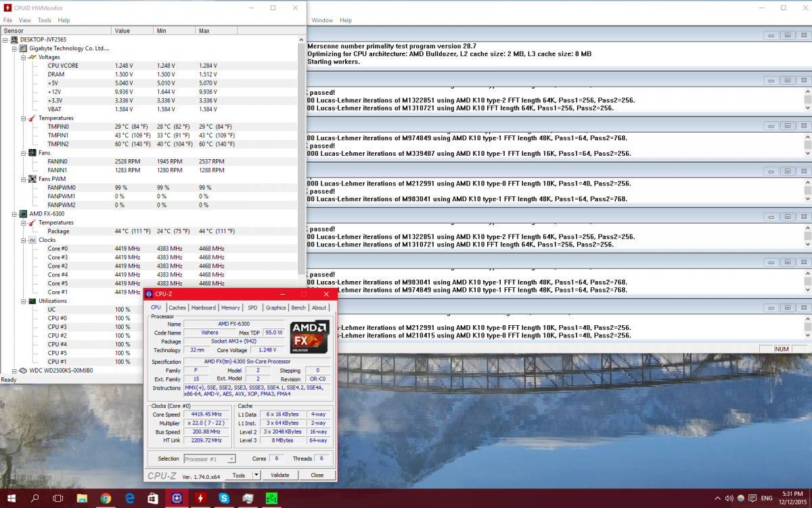Switch to the Caches tab in CPU-Z

click(177, 308)
